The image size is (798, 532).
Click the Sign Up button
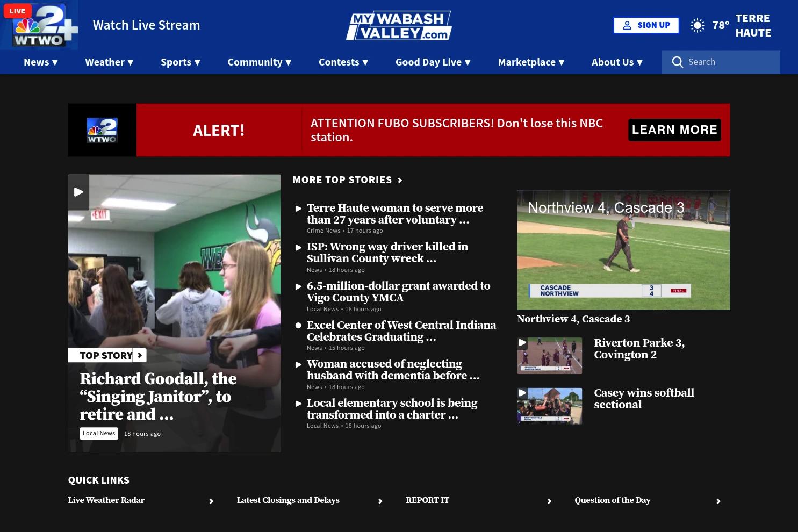point(646,25)
